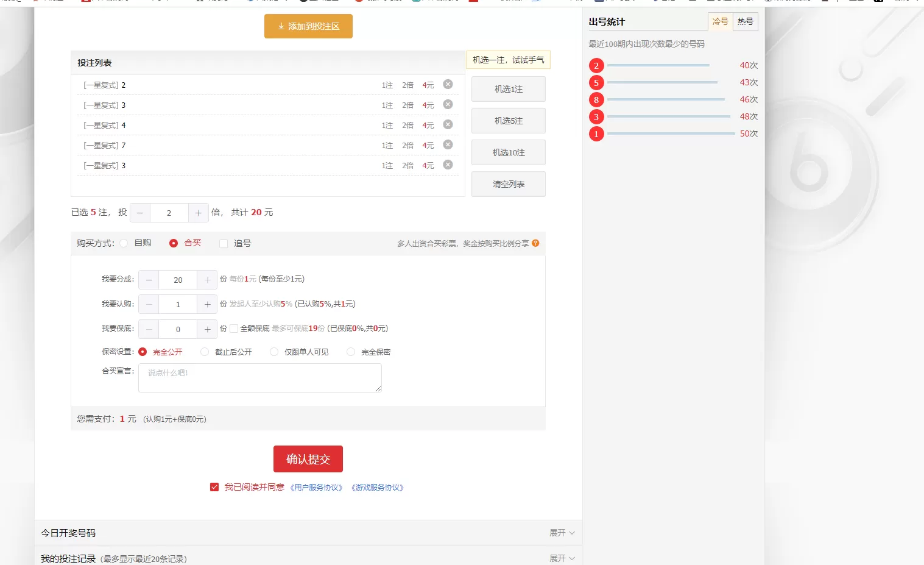Select the 冷号 tab

720,21
